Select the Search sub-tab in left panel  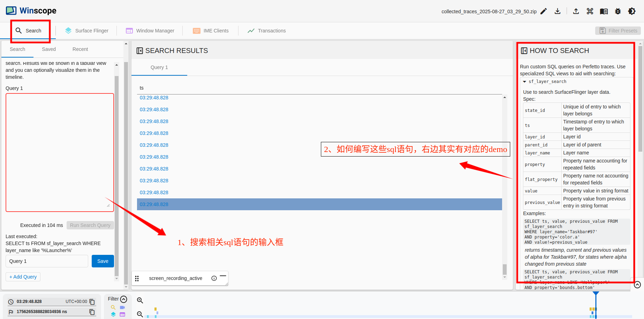17,49
